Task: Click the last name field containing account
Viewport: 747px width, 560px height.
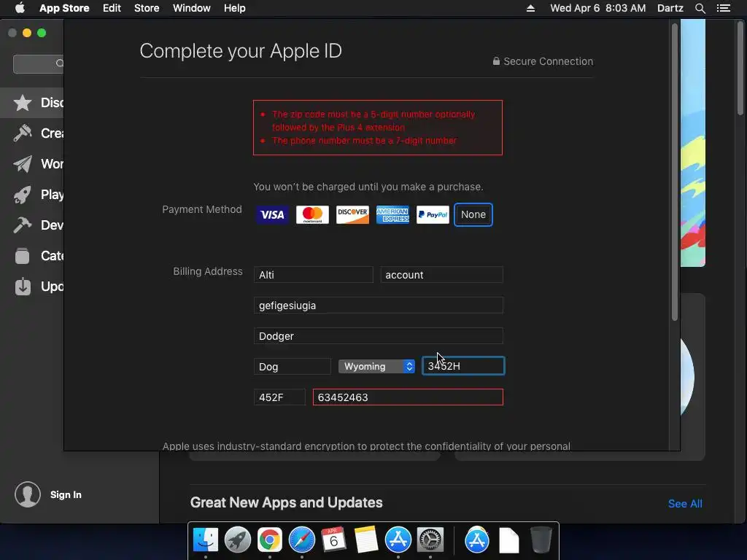Action: (441, 275)
